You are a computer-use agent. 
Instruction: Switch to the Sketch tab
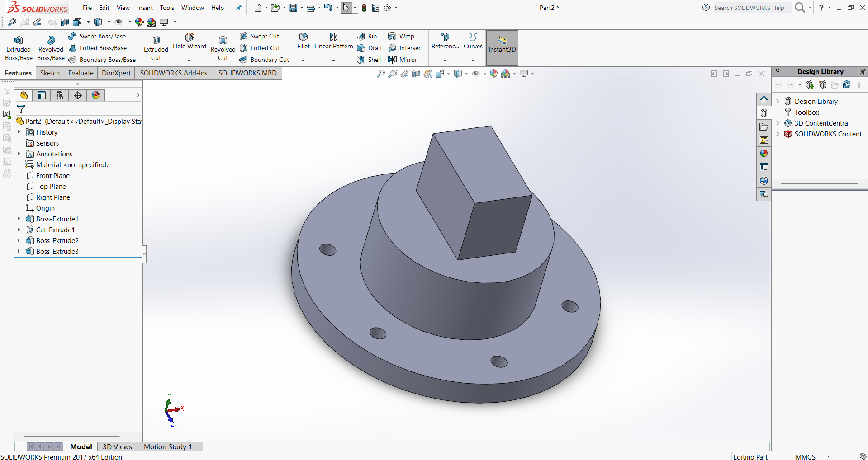pyautogui.click(x=50, y=73)
